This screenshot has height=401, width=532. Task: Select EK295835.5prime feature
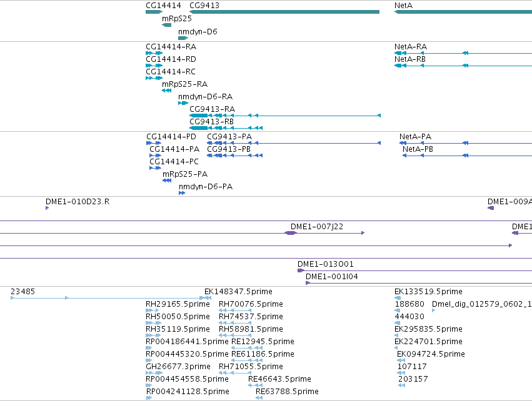tap(396, 335)
